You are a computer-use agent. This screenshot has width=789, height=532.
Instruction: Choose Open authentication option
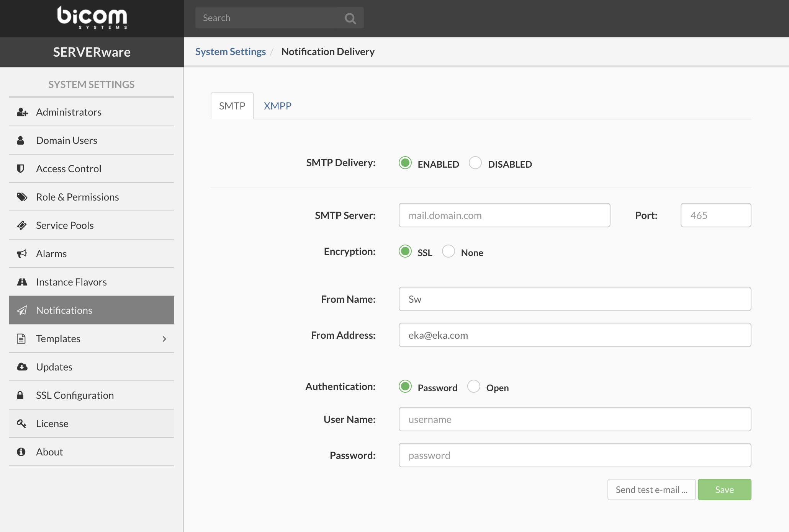[474, 386]
